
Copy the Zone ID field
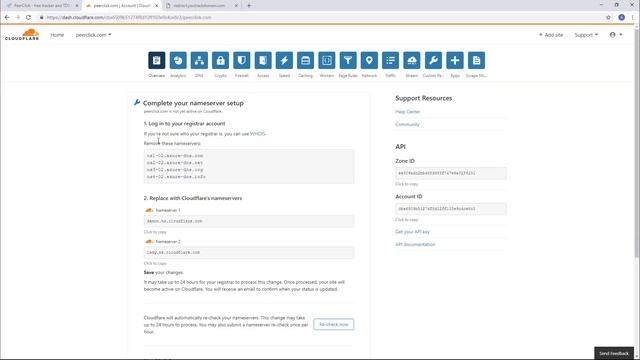451,173
